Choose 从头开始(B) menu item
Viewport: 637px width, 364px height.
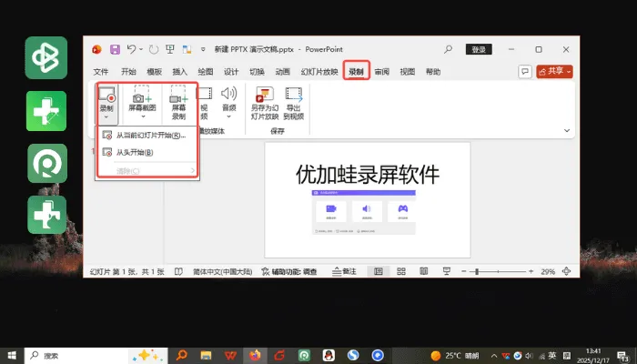[x=147, y=152]
